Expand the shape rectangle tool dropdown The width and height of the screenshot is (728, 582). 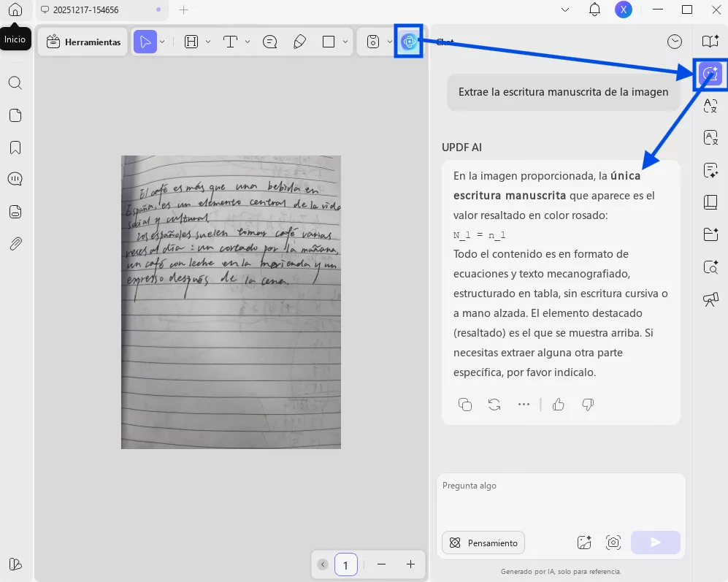point(345,42)
